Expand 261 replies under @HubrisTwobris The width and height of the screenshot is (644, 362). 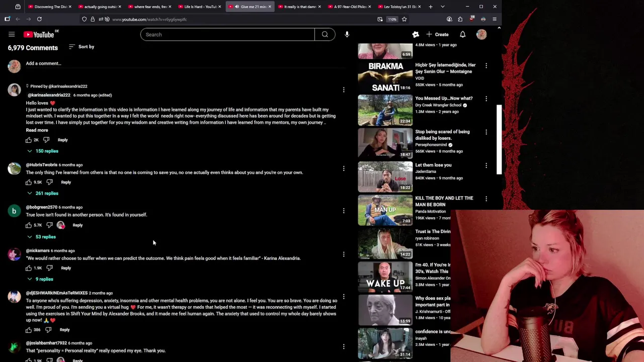tap(43, 193)
